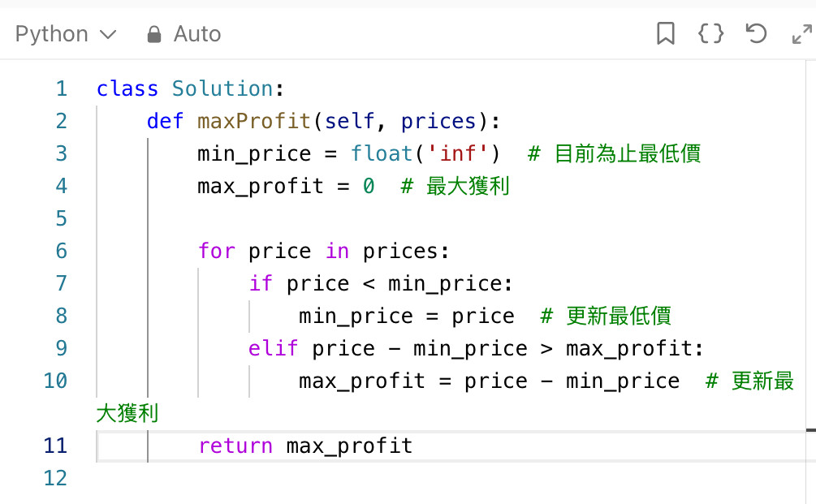
Task: Expand editor with the fullscreen arrows icon
Action: coord(801,34)
